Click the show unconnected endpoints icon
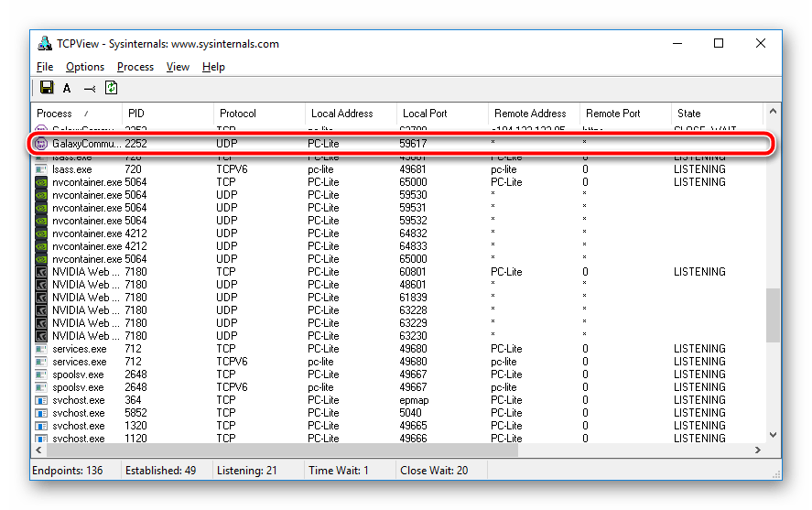812x510 pixels. (x=89, y=88)
